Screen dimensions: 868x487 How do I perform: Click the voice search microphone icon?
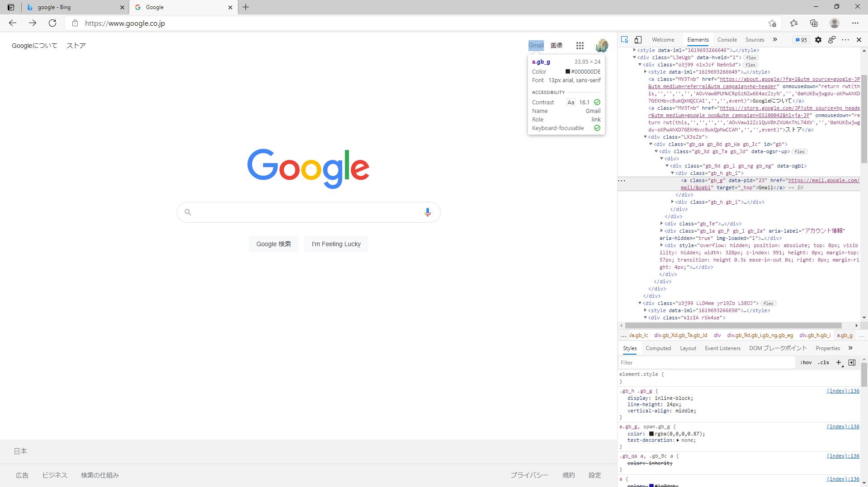tap(427, 212)
